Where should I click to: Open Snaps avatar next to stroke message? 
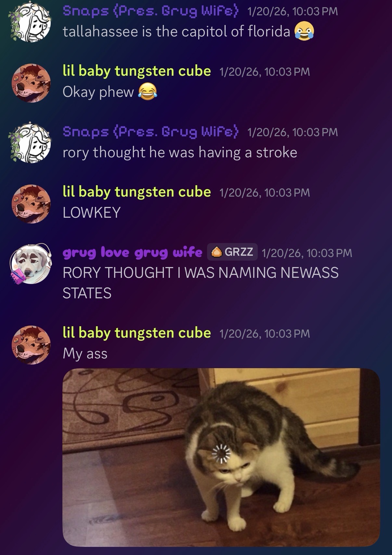point(31,143)
